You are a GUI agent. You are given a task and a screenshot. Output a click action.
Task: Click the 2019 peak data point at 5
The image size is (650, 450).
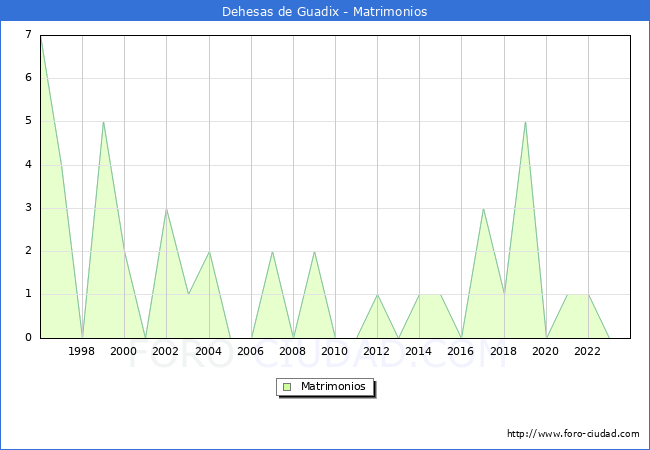525,122
